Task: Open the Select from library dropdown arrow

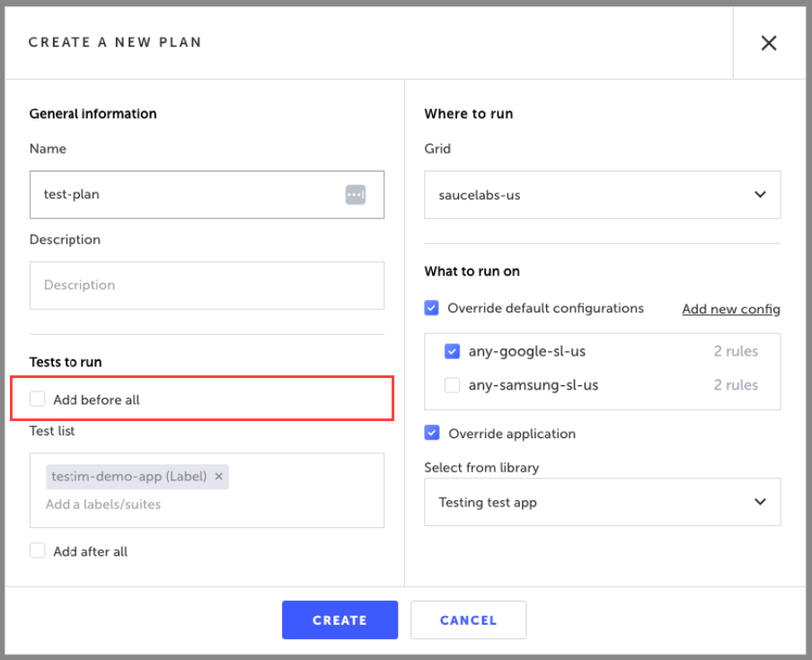Action: point(760,502)
